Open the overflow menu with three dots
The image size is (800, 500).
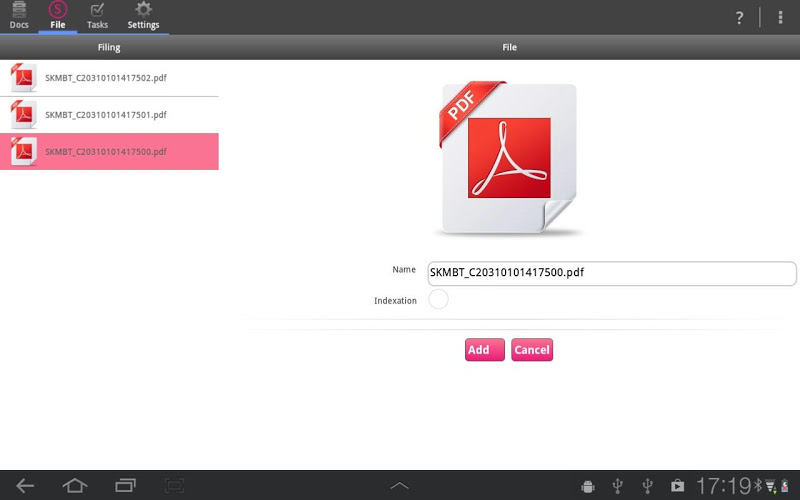[x=780, y=18]
